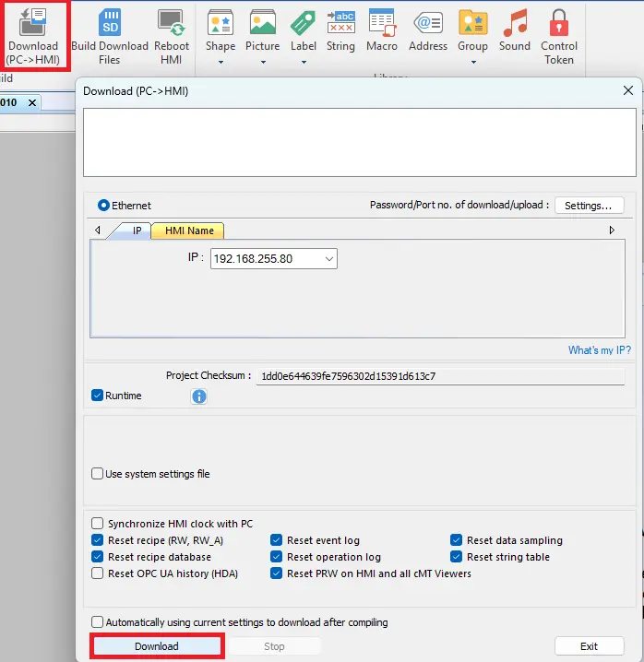The height and width of the screenshot is (662, 644).
Task: Open the Address tag library icon
Action: pyautogui.click(x=428, y=30)
